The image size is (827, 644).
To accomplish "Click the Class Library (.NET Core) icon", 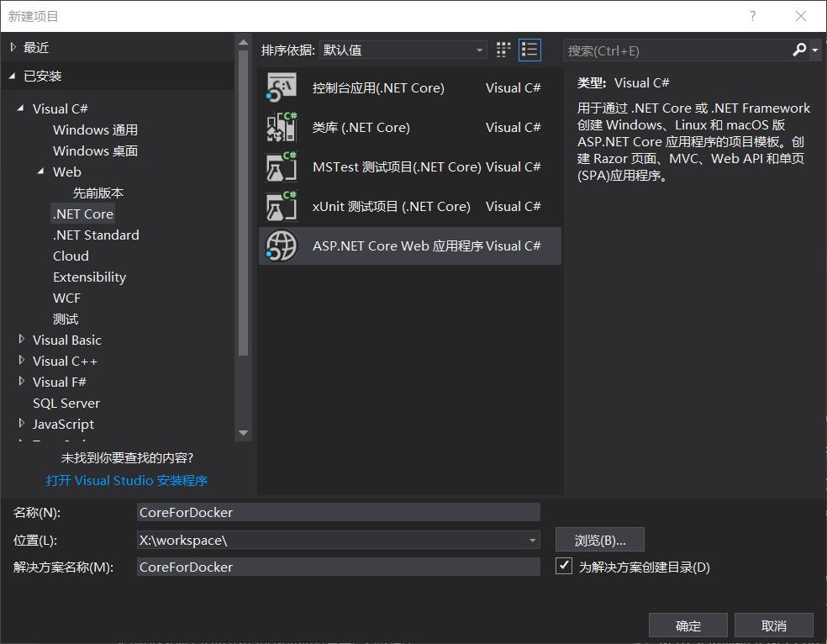I will [282, 128].
